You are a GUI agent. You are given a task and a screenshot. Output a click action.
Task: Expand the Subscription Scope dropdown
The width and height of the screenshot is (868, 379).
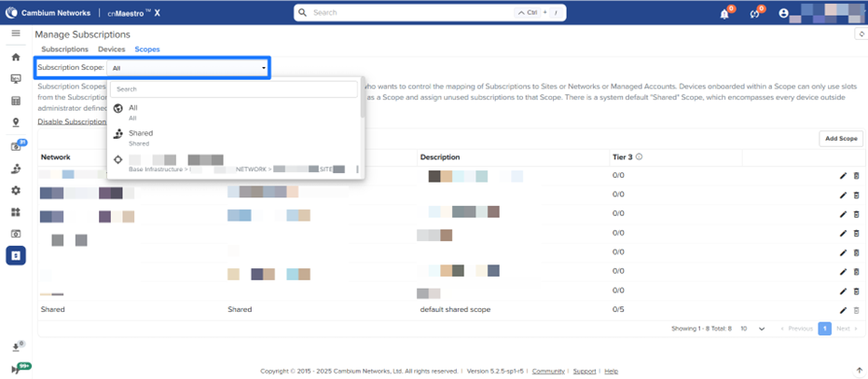click(x=188, y=68)
